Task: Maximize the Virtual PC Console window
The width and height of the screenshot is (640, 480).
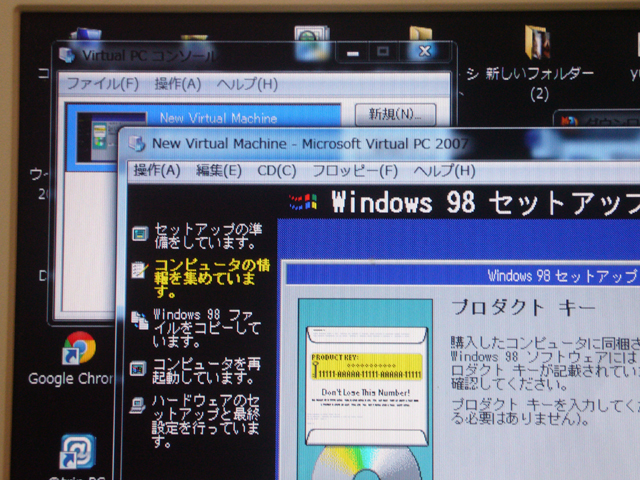Action: coord(382,52)
